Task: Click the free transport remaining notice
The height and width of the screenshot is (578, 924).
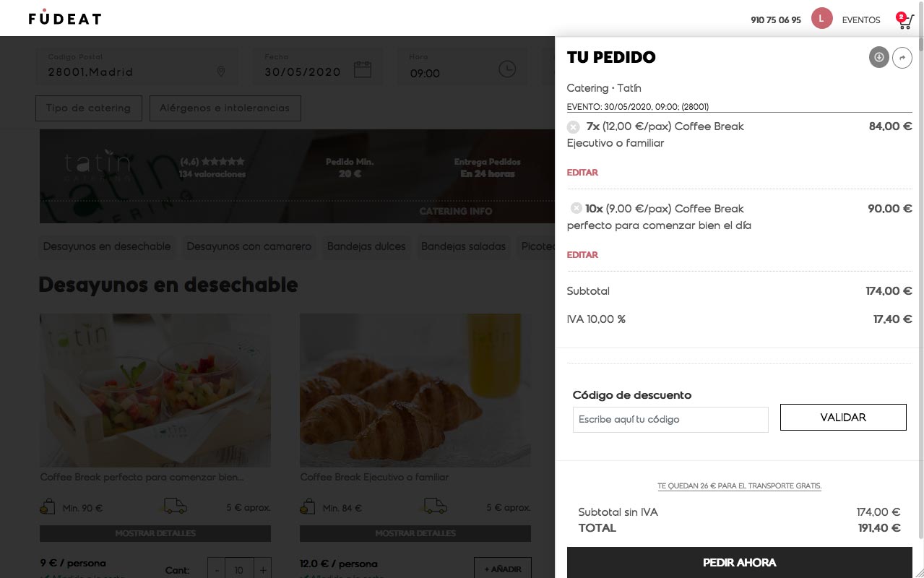Action: pyautogui.click(x=739, y=486)
